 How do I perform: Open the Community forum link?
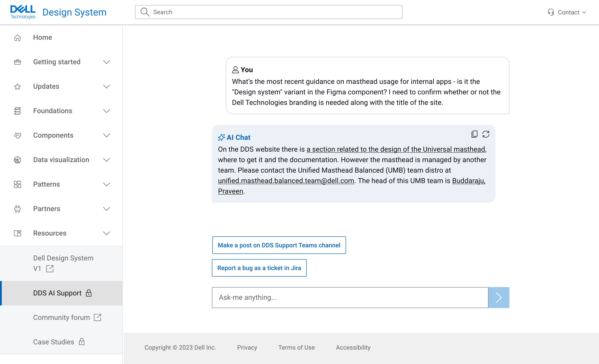tap(62, 317)
